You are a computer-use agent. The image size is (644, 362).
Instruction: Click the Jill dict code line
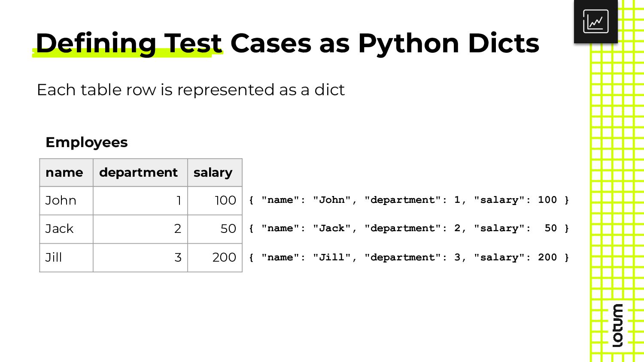point(409,257)
